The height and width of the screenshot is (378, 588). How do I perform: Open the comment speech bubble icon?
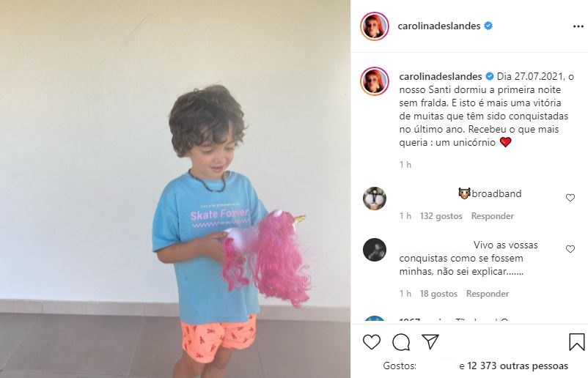coord(401,342)
